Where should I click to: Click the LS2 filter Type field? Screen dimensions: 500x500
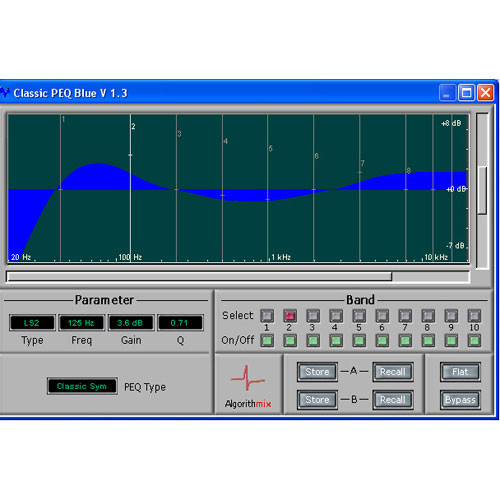tap(32, 323)
